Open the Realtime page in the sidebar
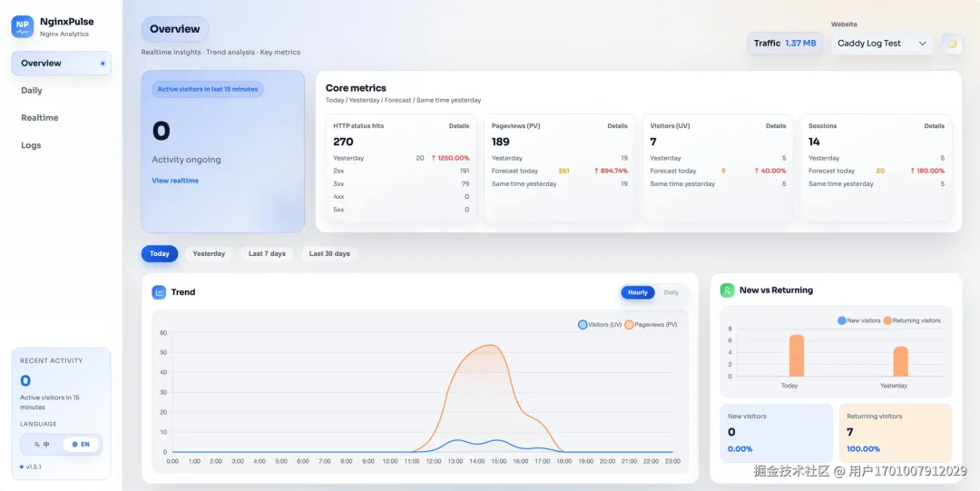Screen dimensions: 980x491 point(40,118)
